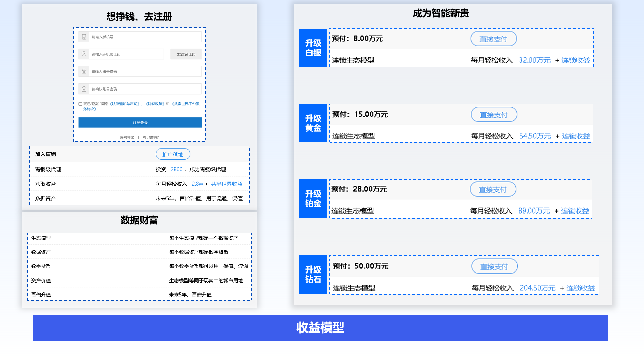Click 直接支付 for the 8.00万元 silver upgrade

pyautogui.click(x=493, y=39)
